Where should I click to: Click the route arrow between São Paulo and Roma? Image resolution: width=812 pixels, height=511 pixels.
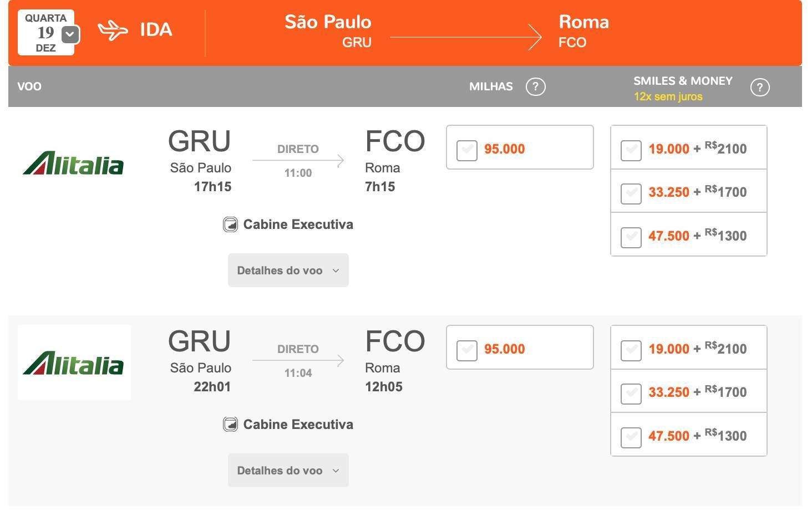pos(465,37)
